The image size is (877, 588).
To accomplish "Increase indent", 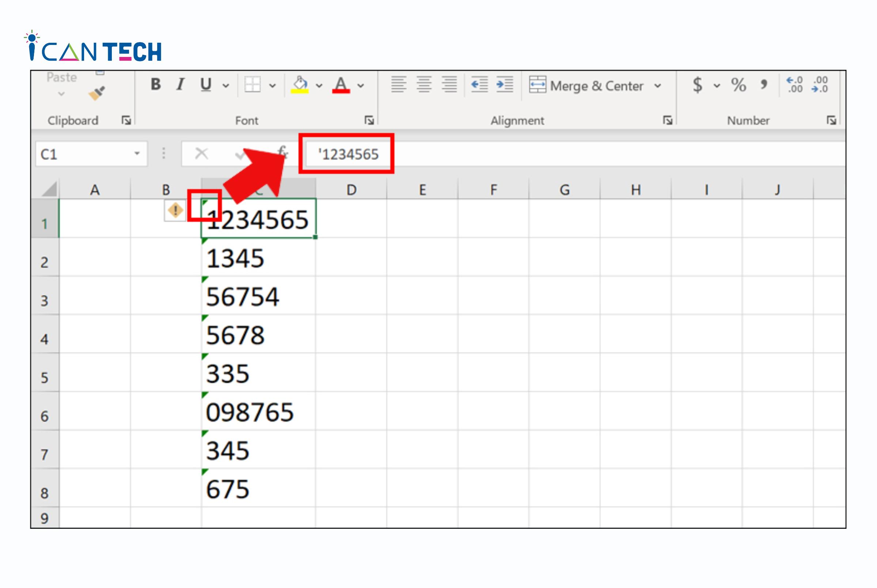I will [504, 84].
